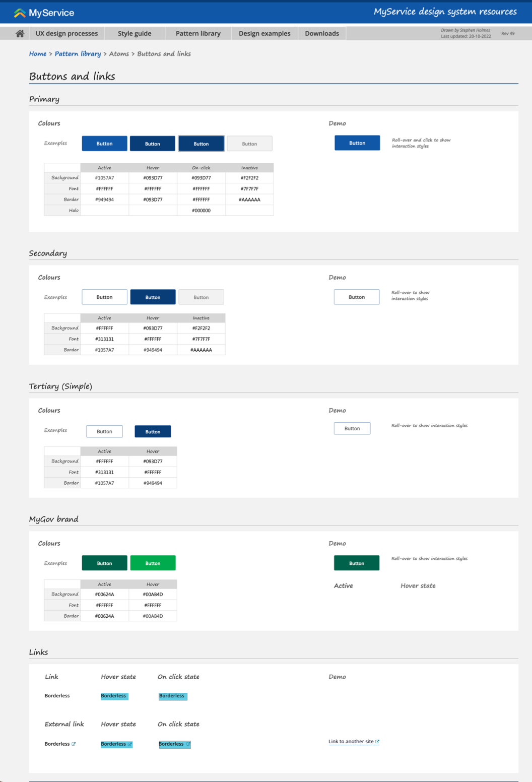Viewport: 532px width, 782px height.
Task: Select the Primary Active background value '#1057A7'
Action: point(104,178)
